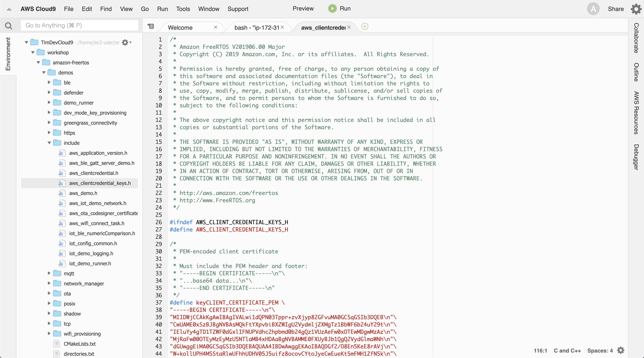The height and width of the screenshot is (358, 644).
Task: Open the Tools menu
Action: pyautogui.click(x=183, y=9)
